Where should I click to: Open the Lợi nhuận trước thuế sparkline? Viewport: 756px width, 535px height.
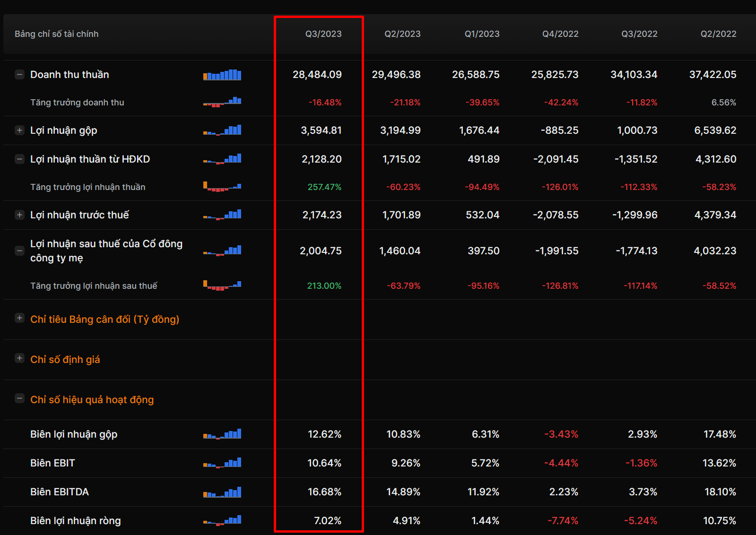coord(222,215)
